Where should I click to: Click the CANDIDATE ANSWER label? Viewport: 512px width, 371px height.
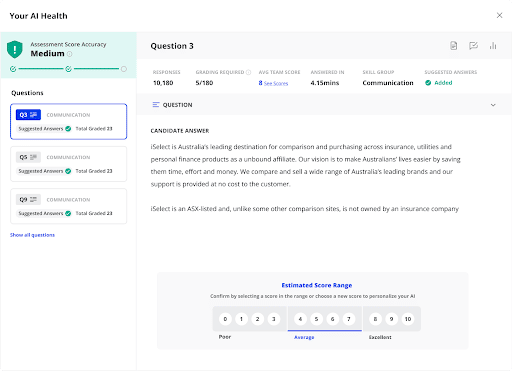click(x=180, y=131)
